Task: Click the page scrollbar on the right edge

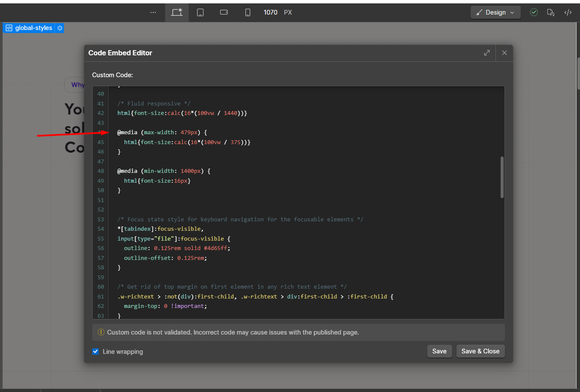Action: click(578, 73)
